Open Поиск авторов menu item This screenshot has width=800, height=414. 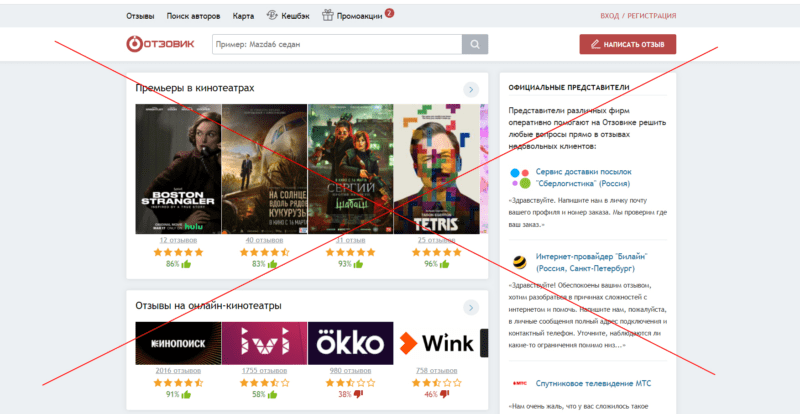(193, 16)
